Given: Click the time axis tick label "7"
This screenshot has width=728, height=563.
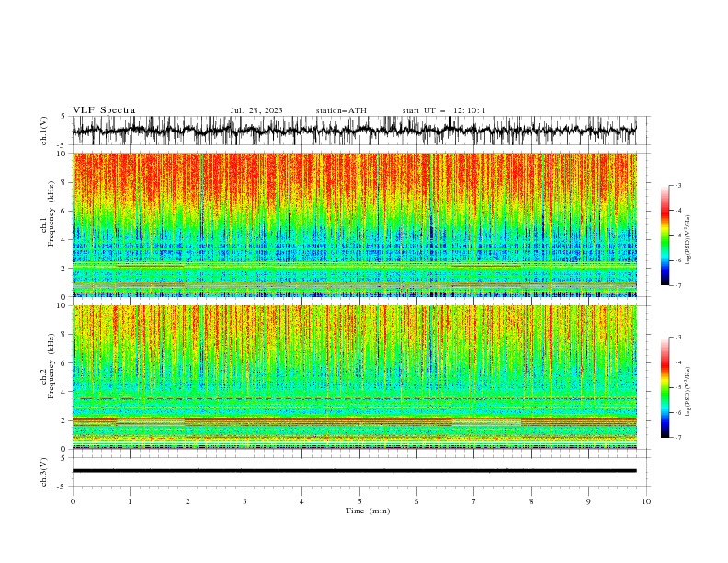Looking at the screenshot, I should tap(474, 501).
